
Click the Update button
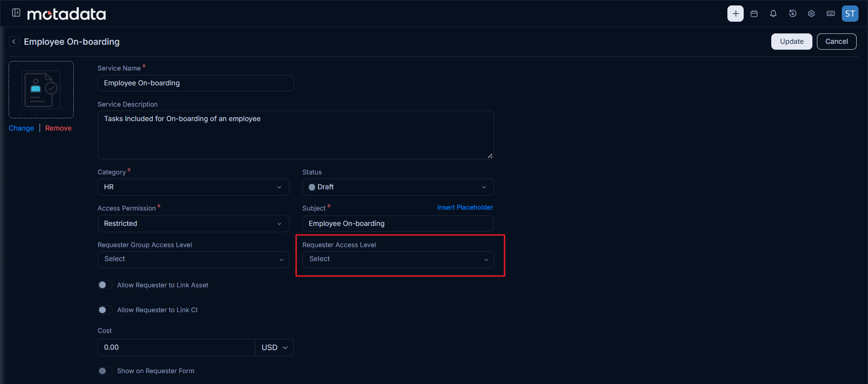coord(792,42)
